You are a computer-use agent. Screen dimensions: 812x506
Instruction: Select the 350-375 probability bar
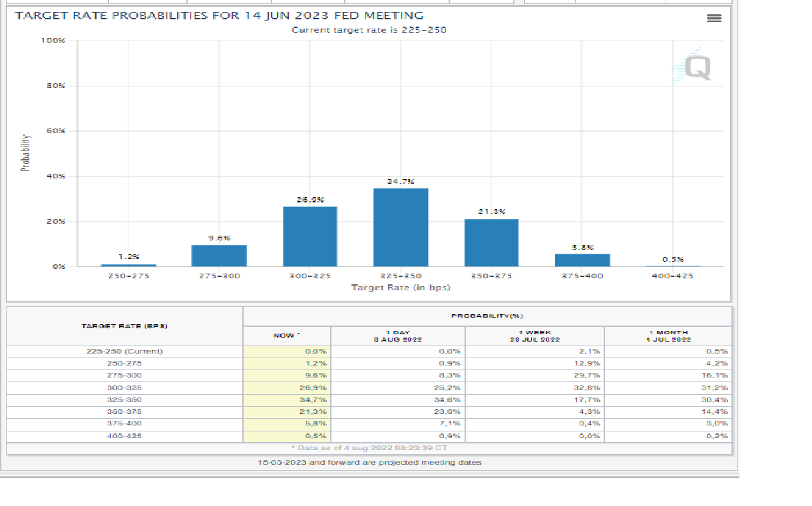click(491, 242)
